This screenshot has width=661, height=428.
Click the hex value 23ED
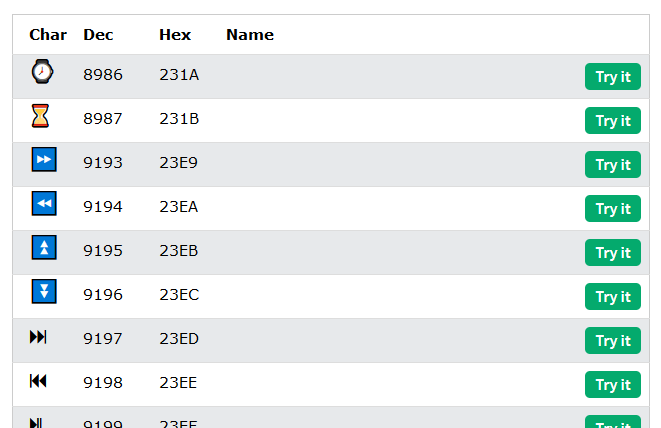click(x=179, y=339)
